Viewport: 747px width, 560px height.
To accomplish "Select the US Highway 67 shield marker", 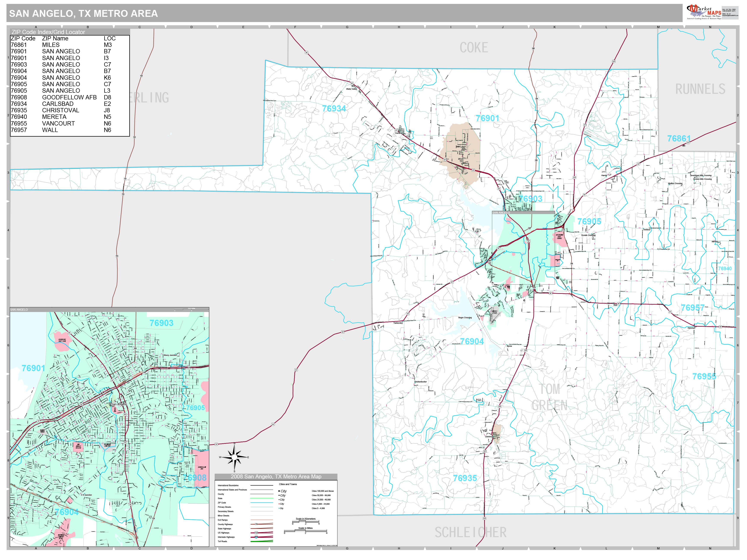I will [x=216, y=444].
